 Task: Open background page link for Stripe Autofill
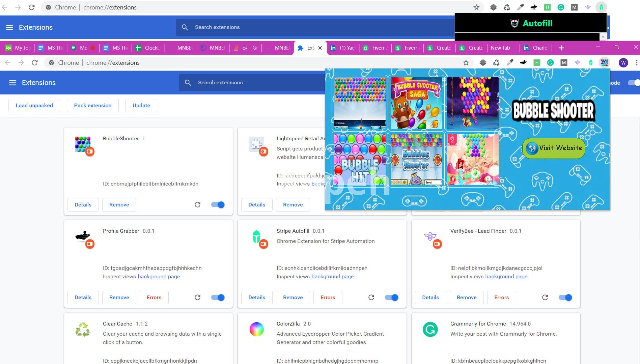point(332,276)
